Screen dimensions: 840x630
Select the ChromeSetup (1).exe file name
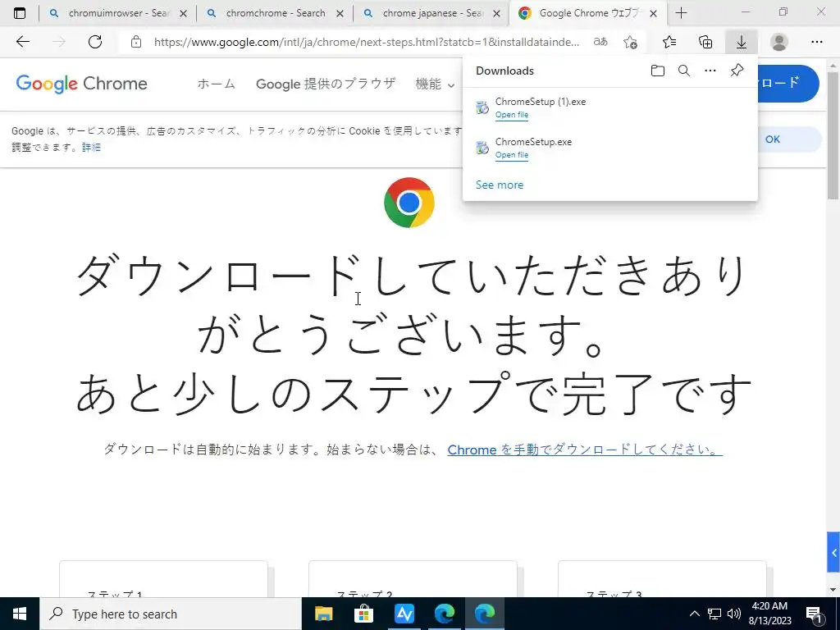coord(540,101)
